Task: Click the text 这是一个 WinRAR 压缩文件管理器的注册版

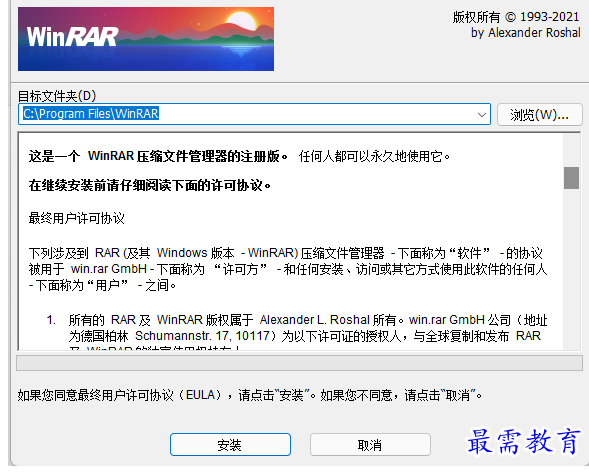Action: 158,156
